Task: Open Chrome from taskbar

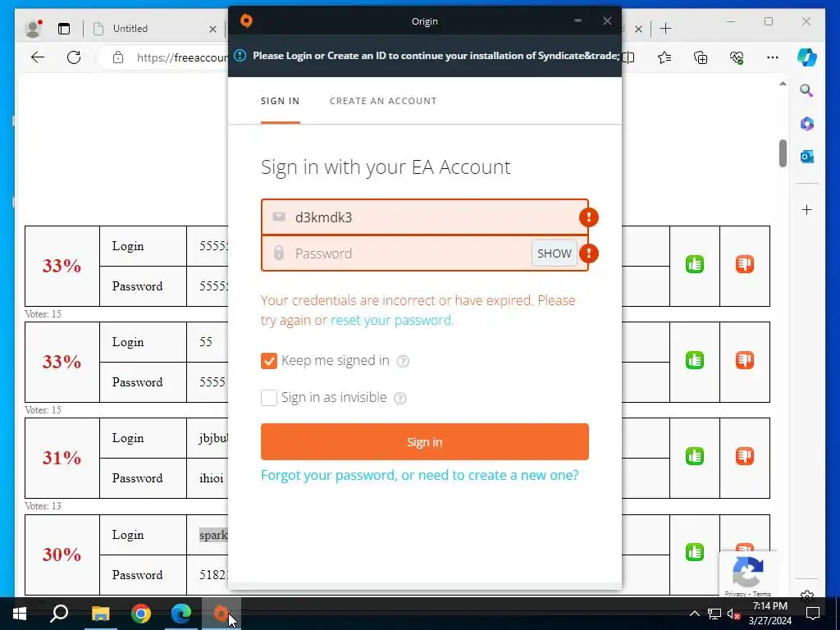Action: 141,614
